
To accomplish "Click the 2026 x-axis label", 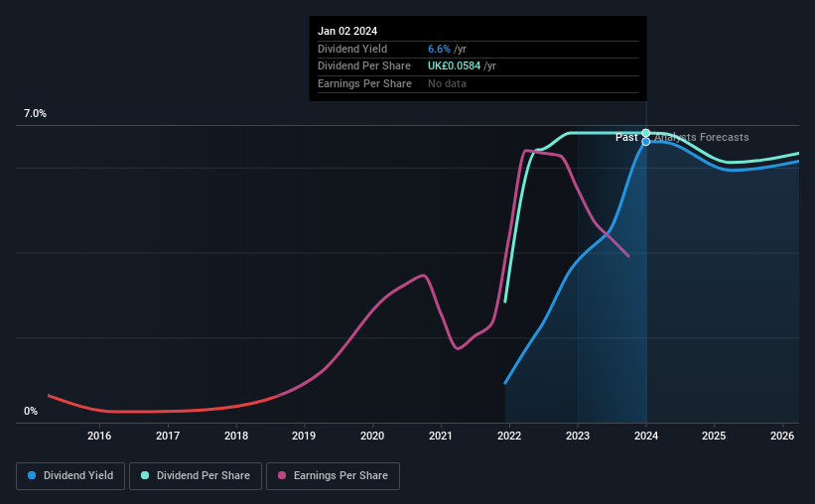I will (782, 436).
